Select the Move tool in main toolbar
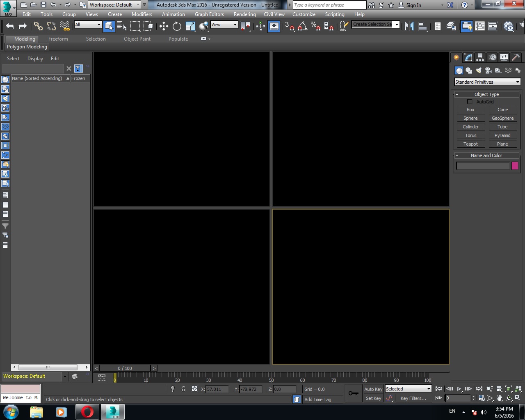 coord(164,26)
